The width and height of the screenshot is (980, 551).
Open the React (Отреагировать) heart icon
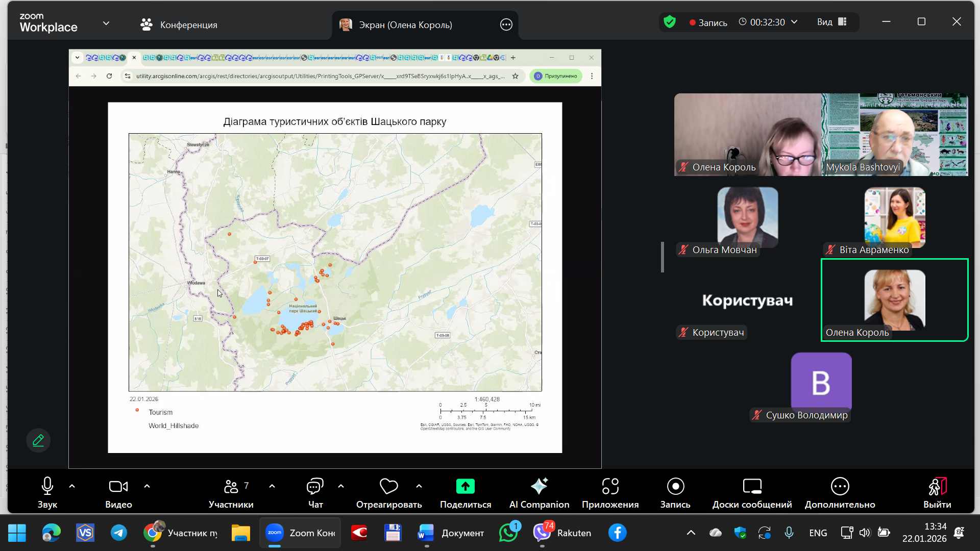[x=388, y=487]
